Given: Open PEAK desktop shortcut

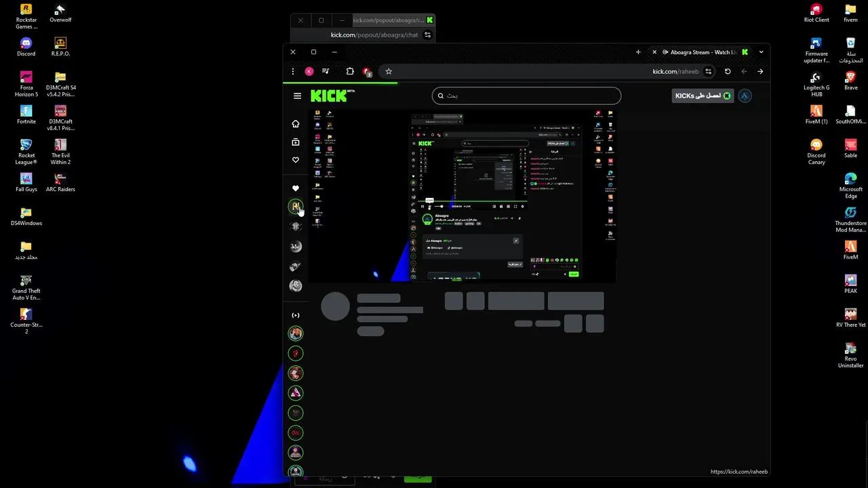Looking at the screenshot, I should pyautogui.click(x=850, y=285).
